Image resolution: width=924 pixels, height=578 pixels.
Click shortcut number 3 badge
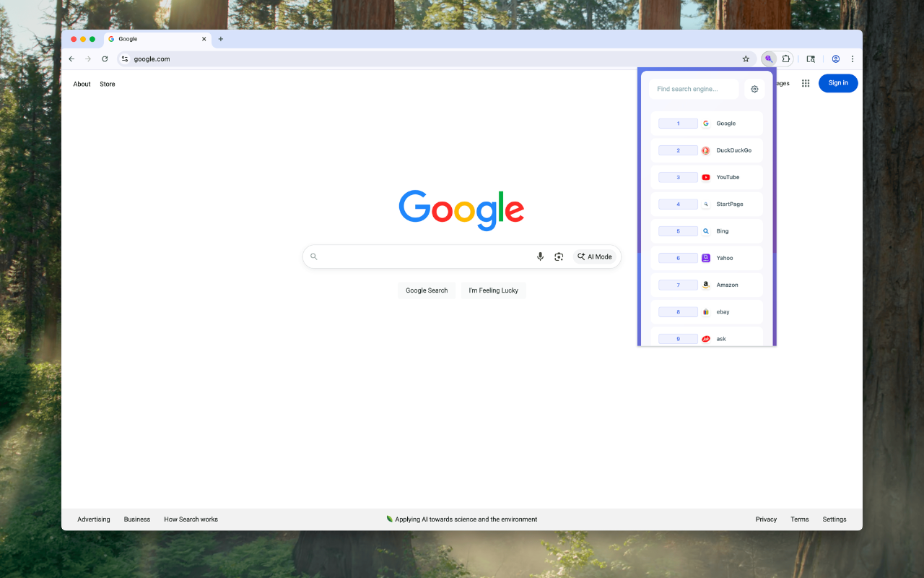(x=678, y=177)
